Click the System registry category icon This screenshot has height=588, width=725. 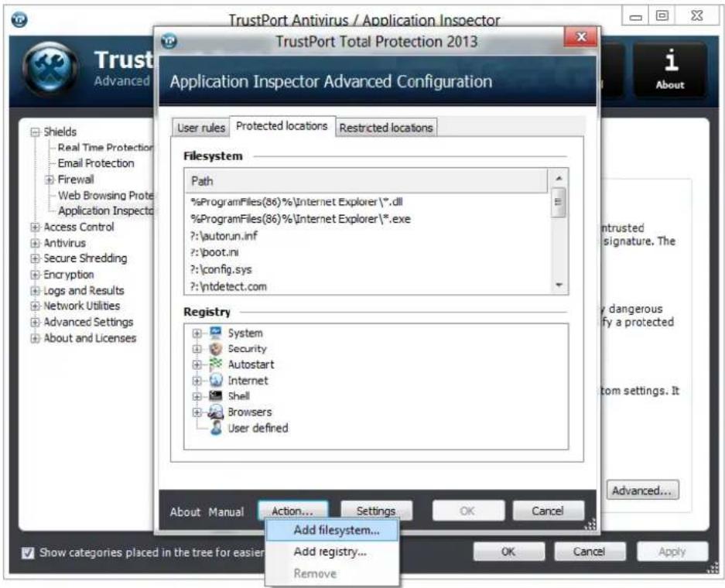point(215,333)
